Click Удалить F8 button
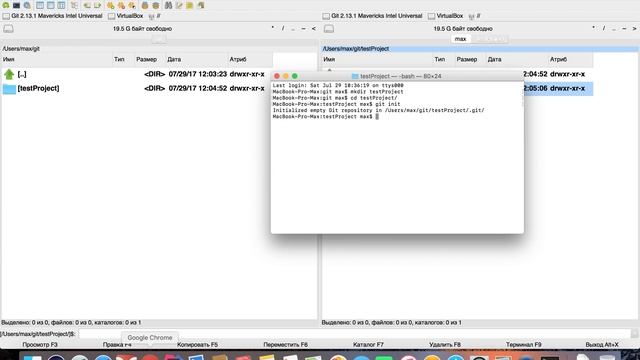 [x=445, y=344]
